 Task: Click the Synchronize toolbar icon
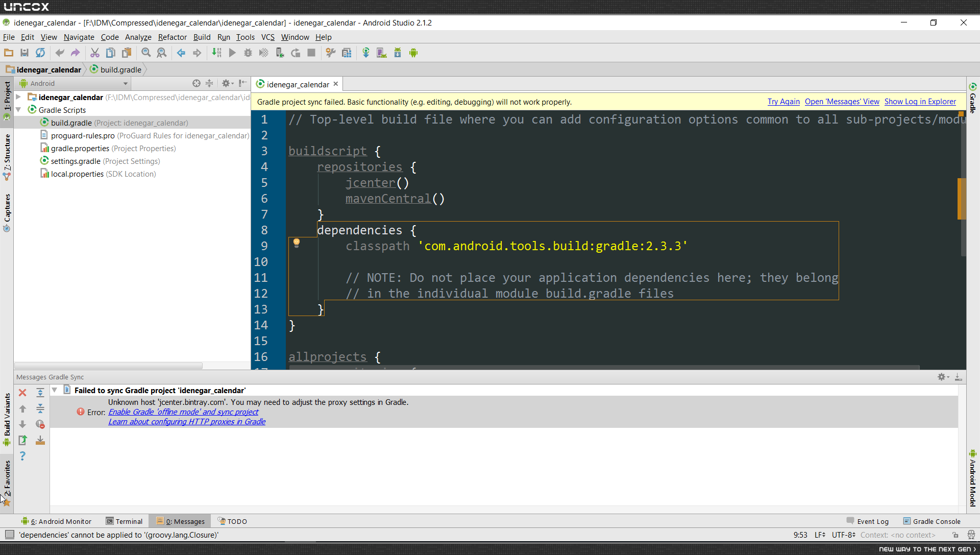40,53
